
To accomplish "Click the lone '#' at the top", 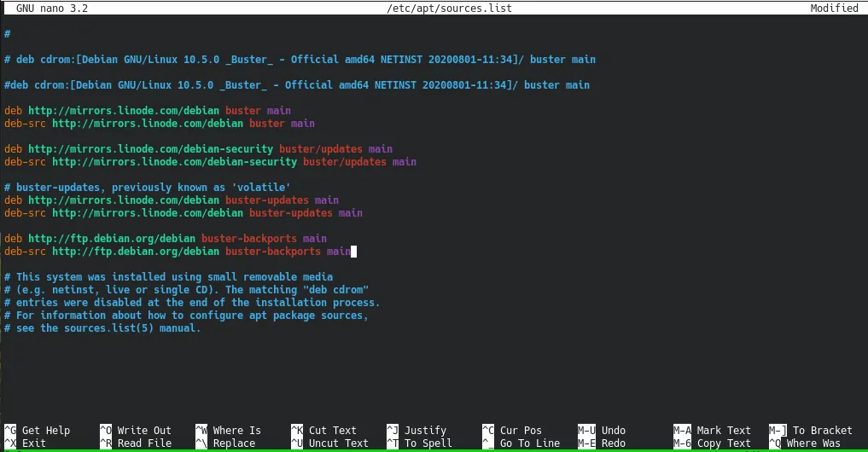I will click(x=7, y=34).
